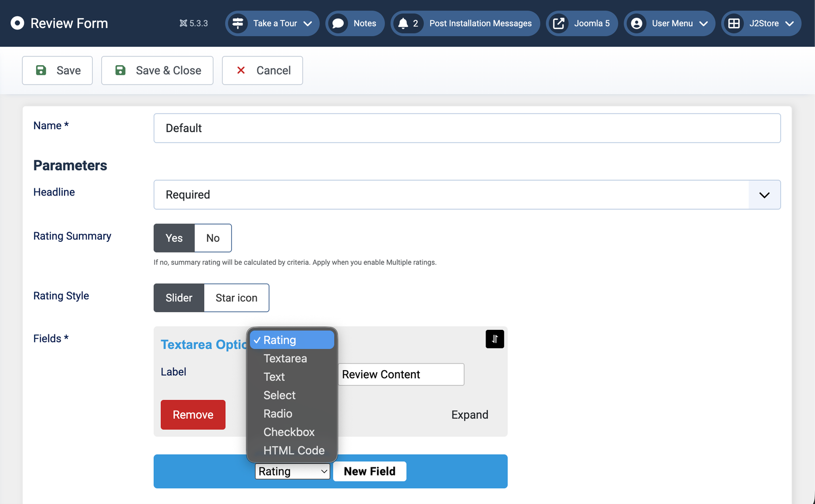
Task: Expand the Textarea field options
Action: (469, 415)
